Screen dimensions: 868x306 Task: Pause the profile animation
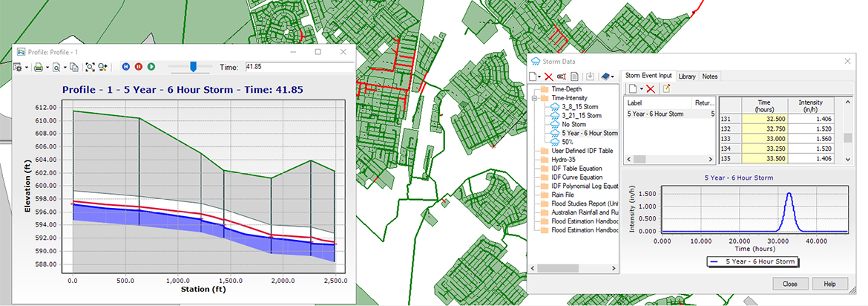click(x=139, y=67)
